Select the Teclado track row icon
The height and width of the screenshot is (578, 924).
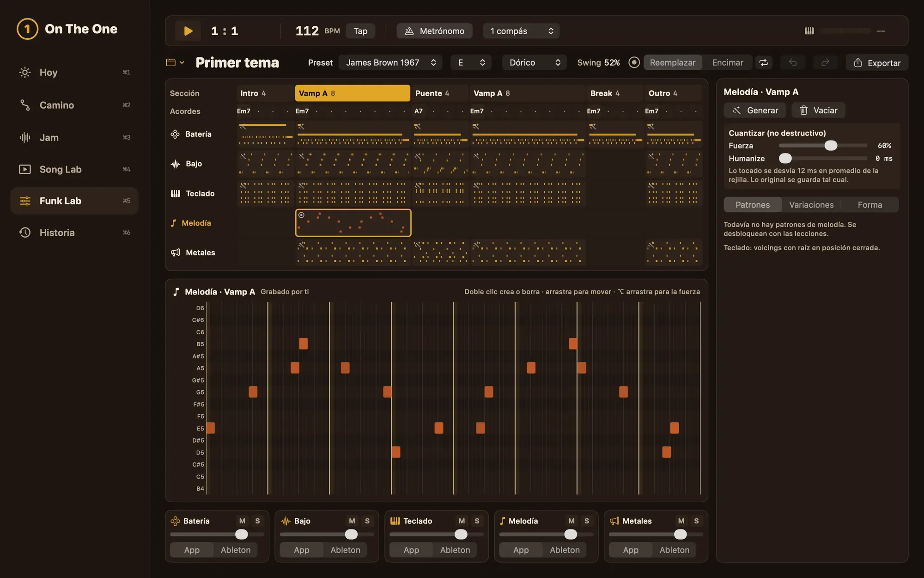coord(175,193)
